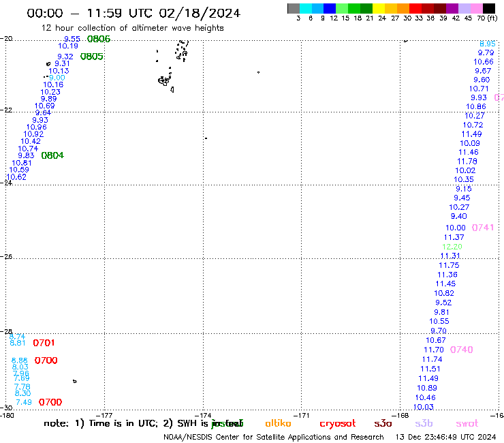
Task: Click the wave height value 11.51
Action: pos(430,369)
